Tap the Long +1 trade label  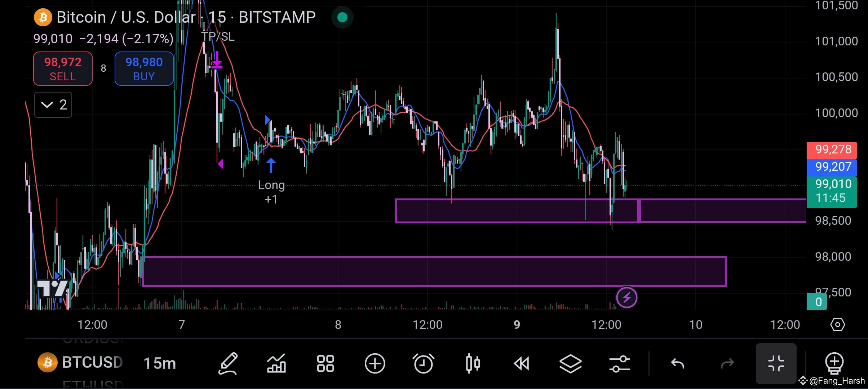[x=271, y=192]
